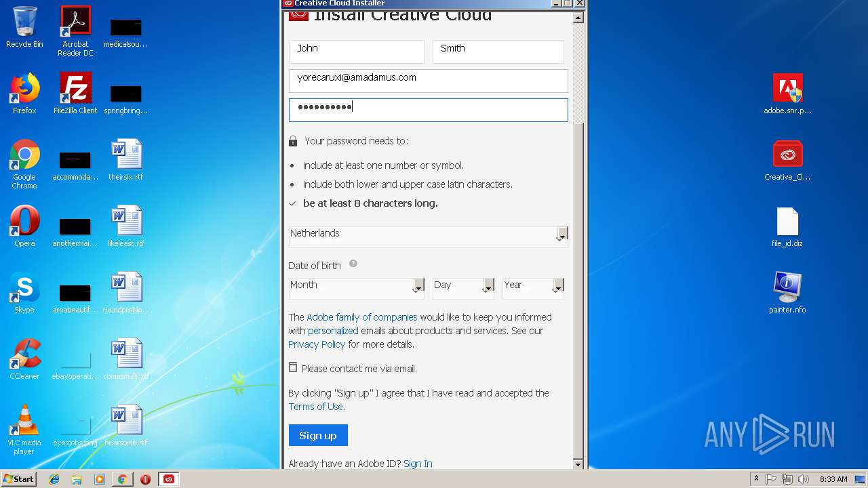Select anothermai... desktop item
The width and height of the screenshot is (868, 488).
coord(75,231)
